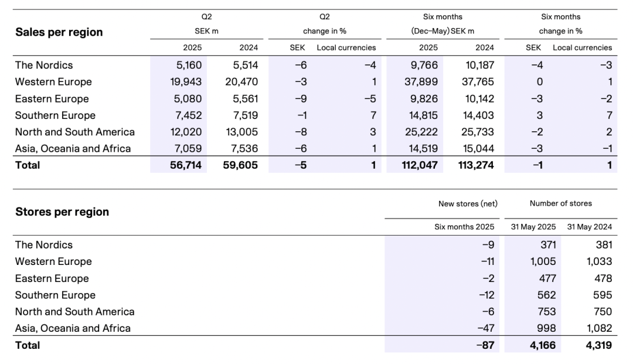Click six months 2025 total 112,047
This screenshot has height=364, width=633.
click(420, 165)
